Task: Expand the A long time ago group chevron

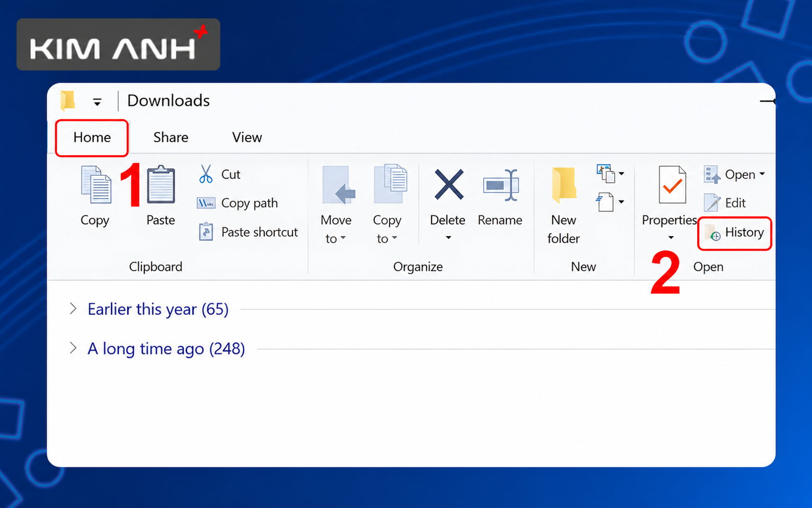Action: coord(73,348)
